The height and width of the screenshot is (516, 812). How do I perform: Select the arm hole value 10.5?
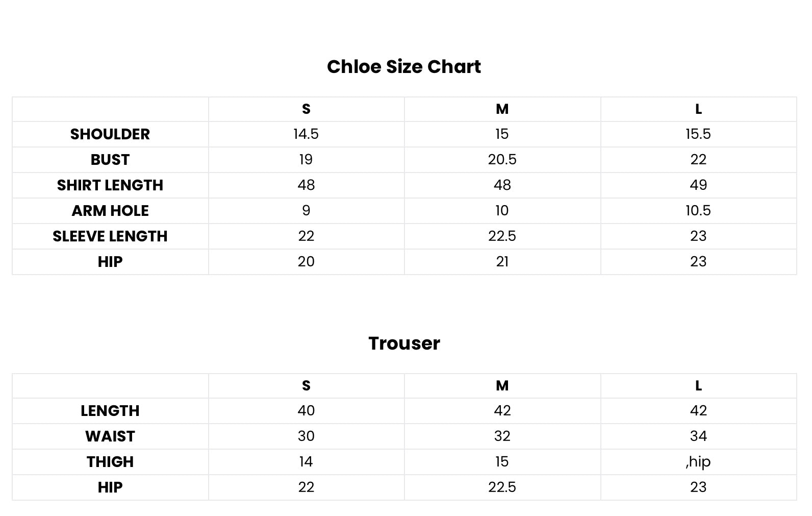(698, 211)
